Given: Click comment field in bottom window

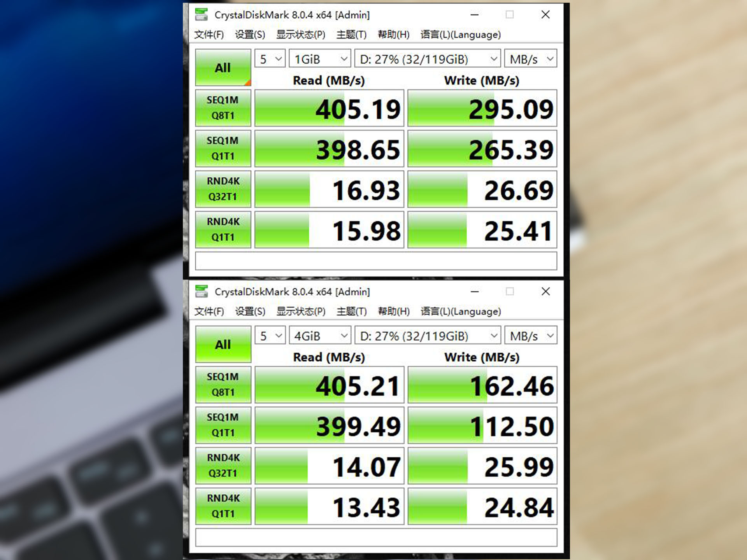Looking at the screenshot, I should 376,537.
